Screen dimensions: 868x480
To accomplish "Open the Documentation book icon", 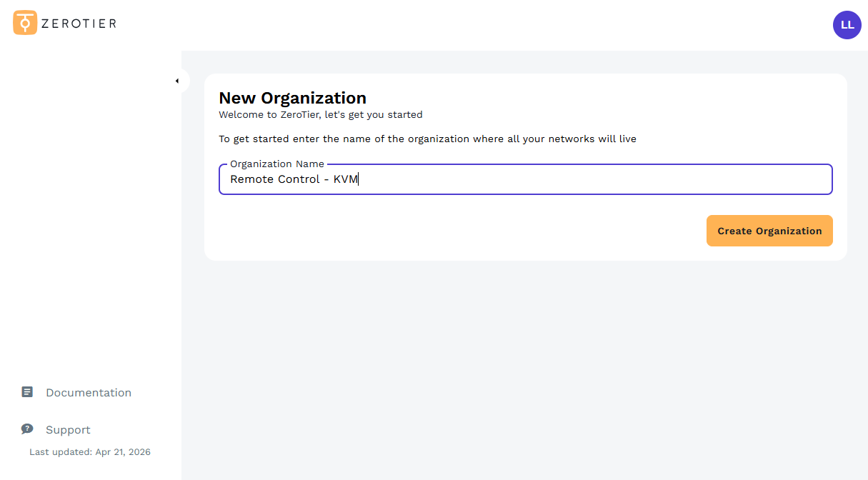I will click(27, 391).
